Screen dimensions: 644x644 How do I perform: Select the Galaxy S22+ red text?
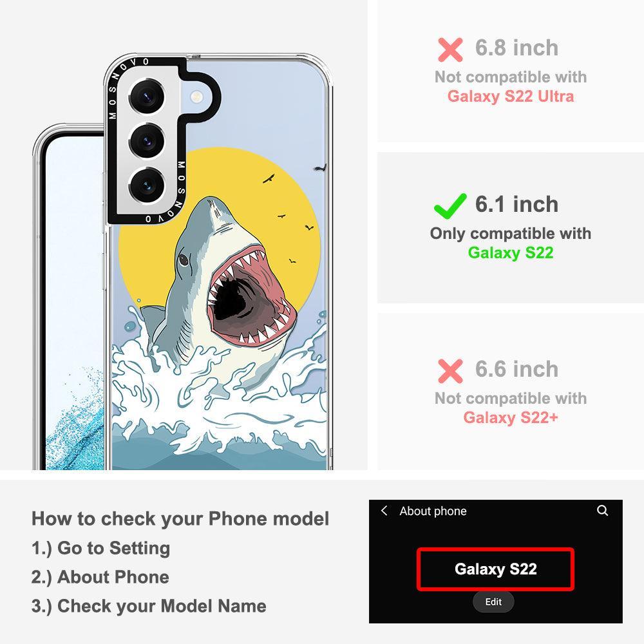point(511,418)
